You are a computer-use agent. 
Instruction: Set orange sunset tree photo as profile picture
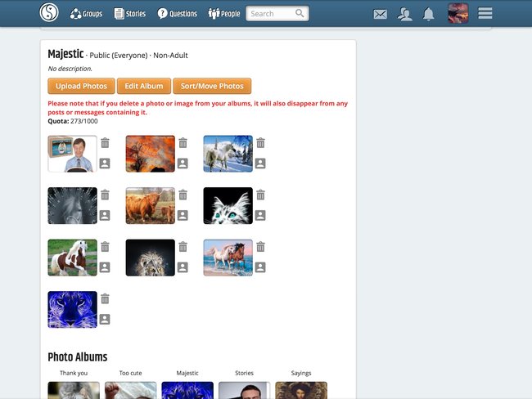[x=183, y=164]
